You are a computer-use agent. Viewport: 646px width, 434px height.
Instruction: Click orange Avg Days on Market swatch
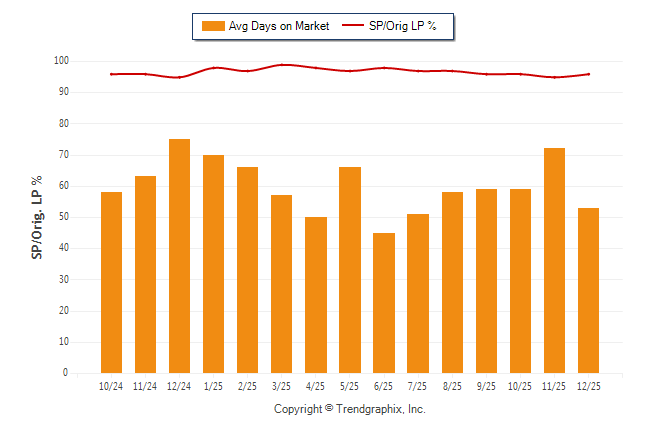[212, 26]
